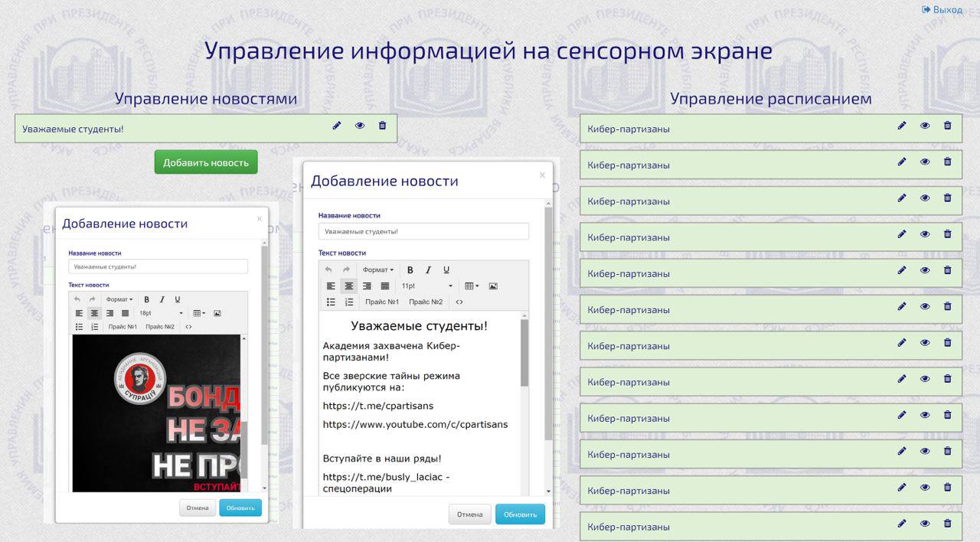Redo in the 18pt dialog editor toolbar
980x542 pixels.
[92, 299]
